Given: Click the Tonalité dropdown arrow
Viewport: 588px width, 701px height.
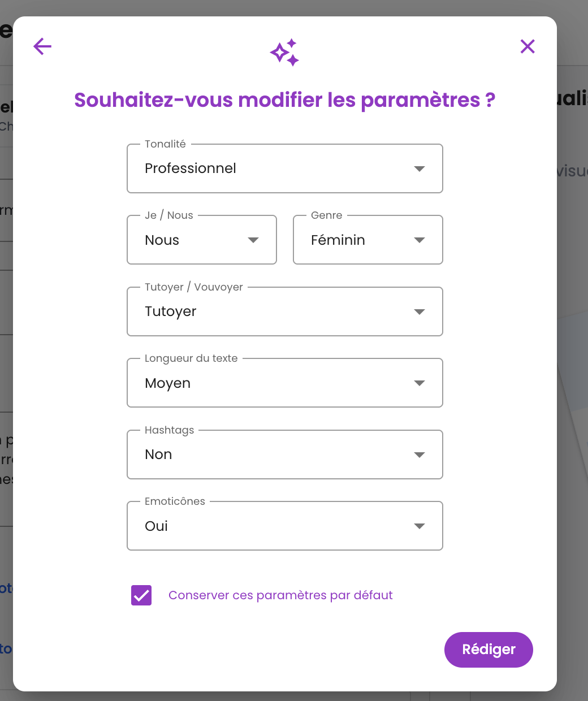Looking at the screenshot, I should click(420, 168).
